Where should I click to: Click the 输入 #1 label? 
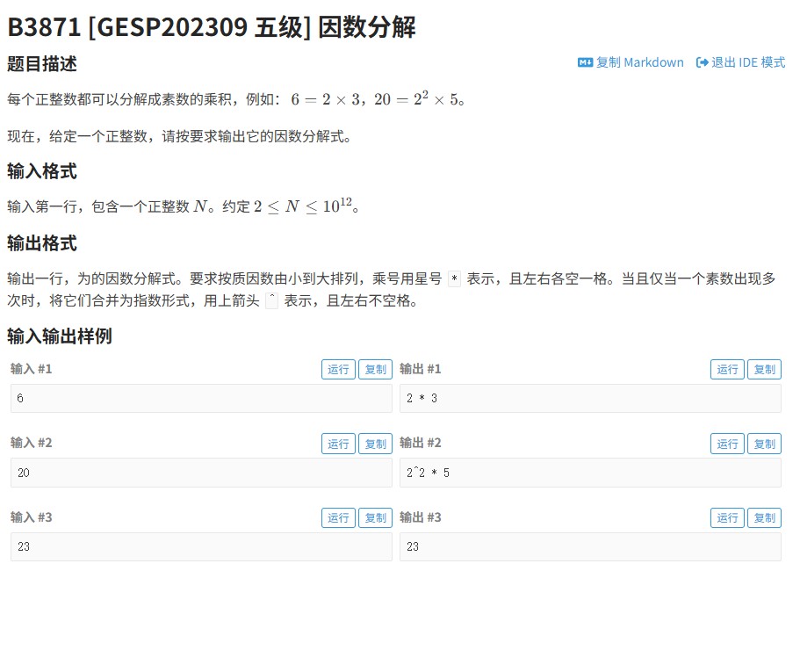[31, 369]
